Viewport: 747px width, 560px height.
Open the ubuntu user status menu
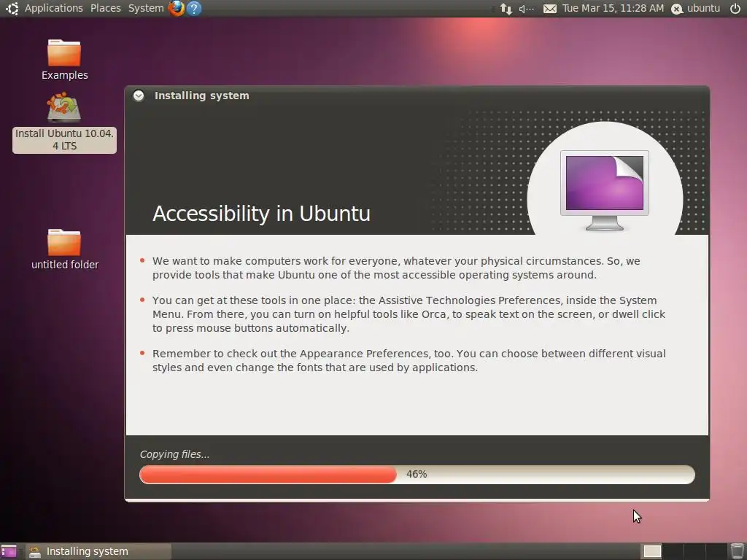[x=696, y=8]
